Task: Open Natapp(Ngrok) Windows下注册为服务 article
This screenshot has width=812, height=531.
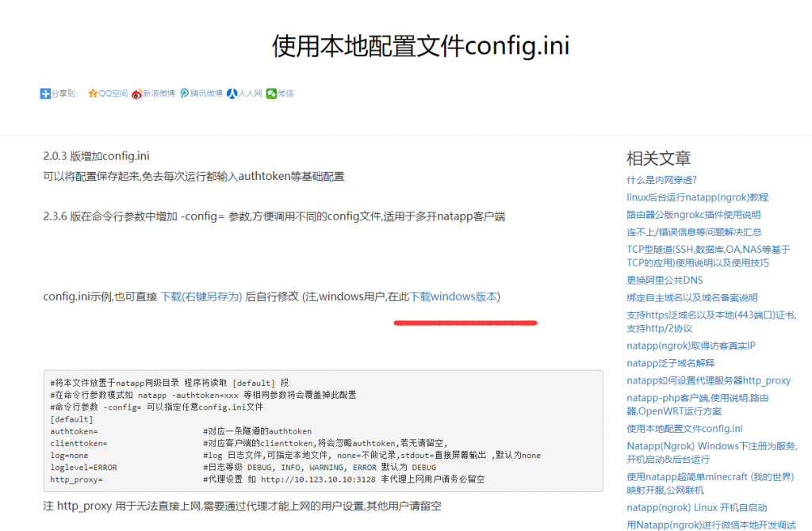Action: coord(711,453)
